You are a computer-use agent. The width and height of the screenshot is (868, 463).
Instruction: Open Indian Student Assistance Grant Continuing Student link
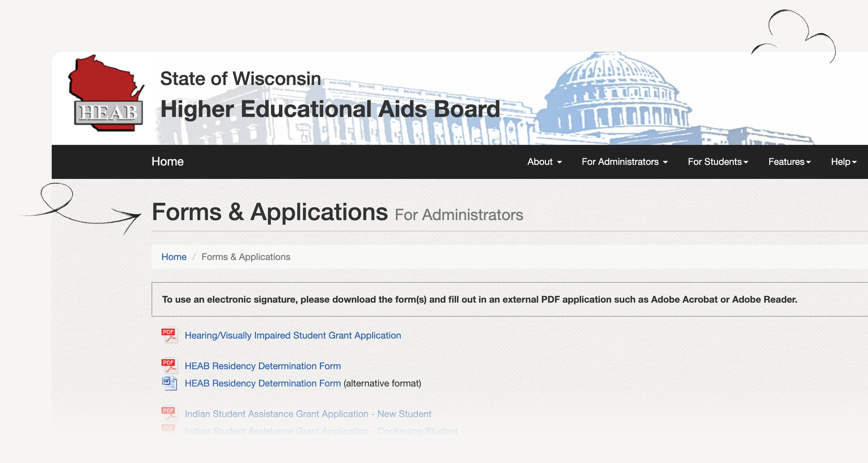(321, 431)
